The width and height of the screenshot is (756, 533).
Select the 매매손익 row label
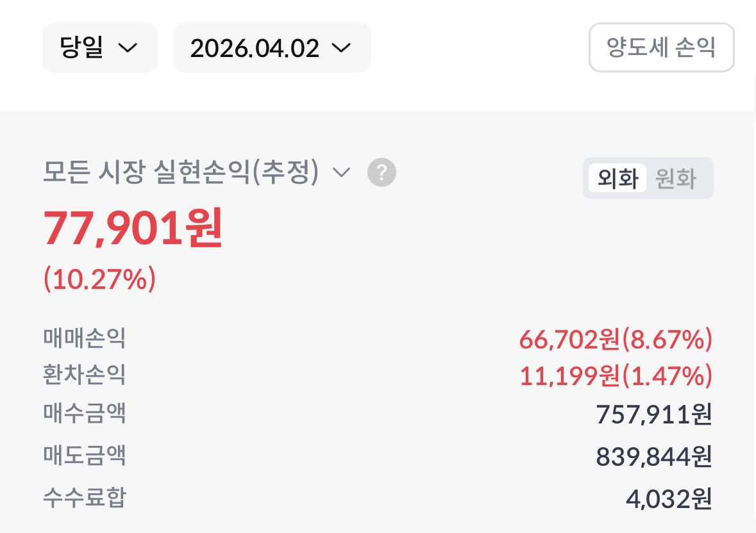coord(85,338)
